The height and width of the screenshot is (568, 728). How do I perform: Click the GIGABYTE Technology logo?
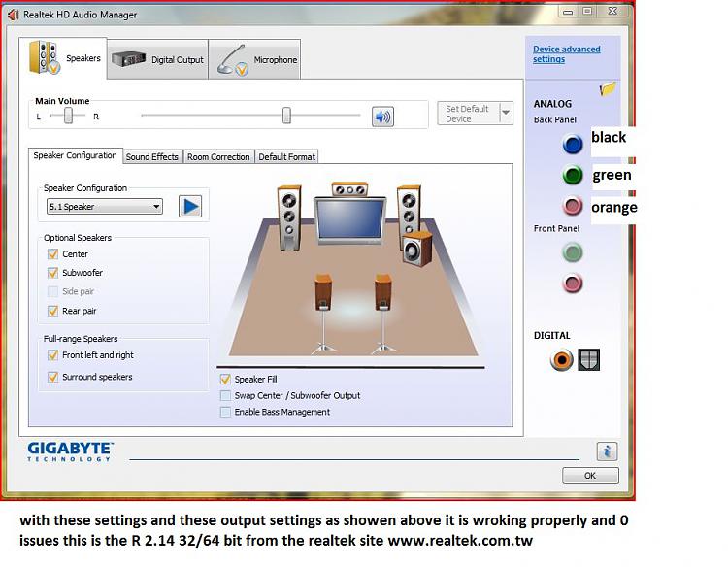70,451
